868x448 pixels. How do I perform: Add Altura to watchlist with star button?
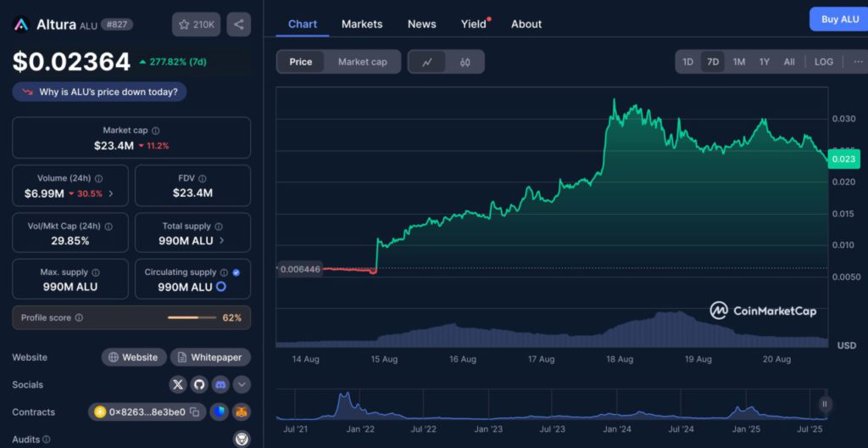tap(196, 25)
